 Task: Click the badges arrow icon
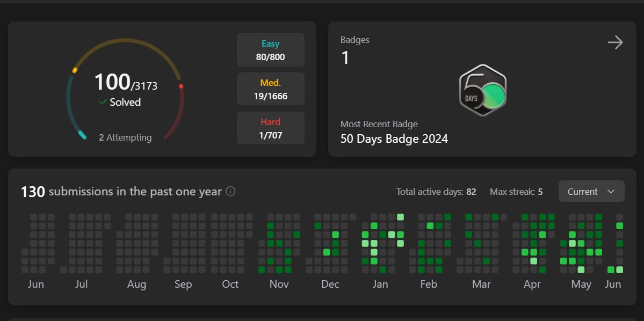point(615,43)
